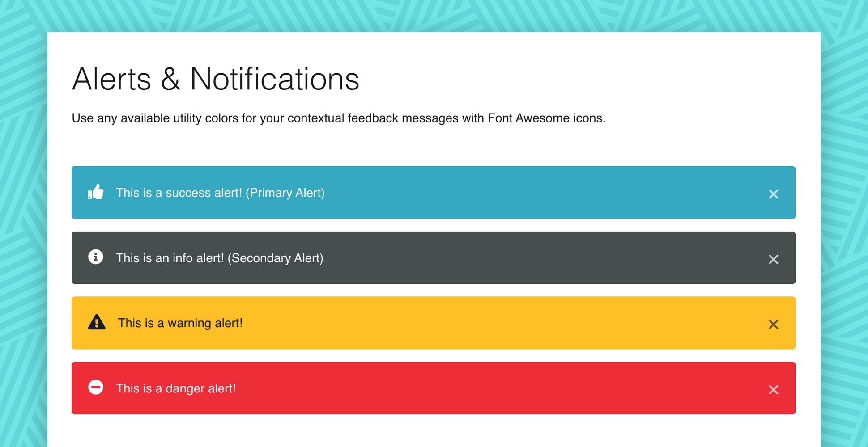This screenshot has width=868, height=447.
Task: Click the "(Secondary Alert)" label text
Action: point(275,258)
